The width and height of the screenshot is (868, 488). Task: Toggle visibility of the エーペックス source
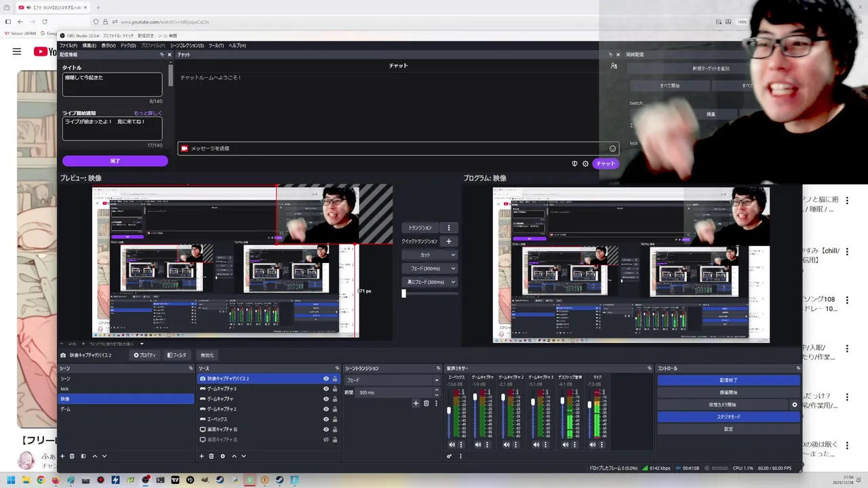[x=325, y=420]
